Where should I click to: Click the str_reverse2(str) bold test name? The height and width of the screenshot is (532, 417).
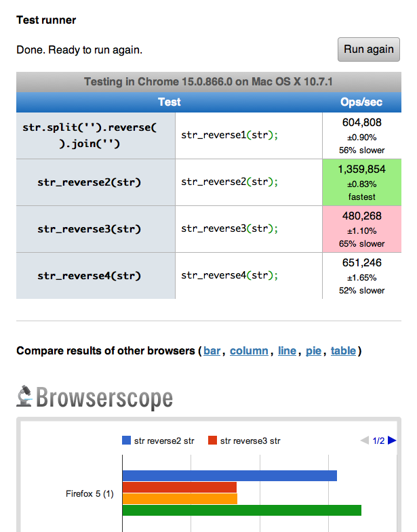pos(90,182)
